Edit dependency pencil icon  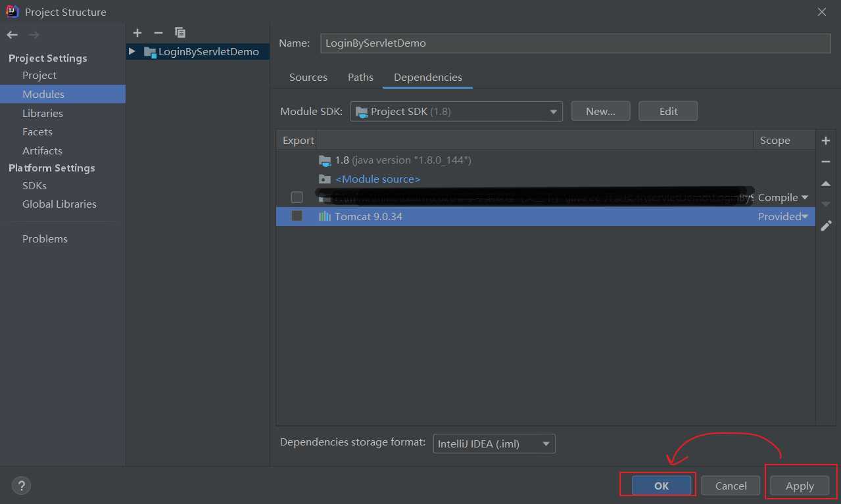827,225
